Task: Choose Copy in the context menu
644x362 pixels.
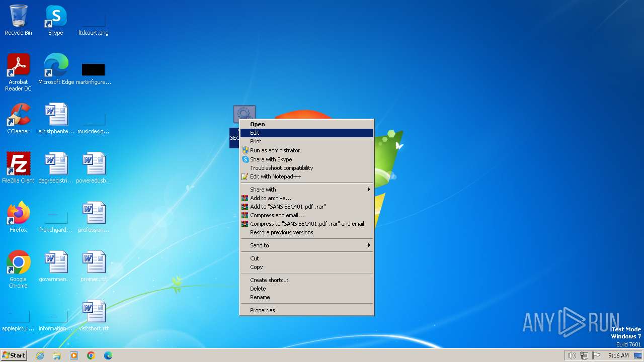Action: (307, 267)
